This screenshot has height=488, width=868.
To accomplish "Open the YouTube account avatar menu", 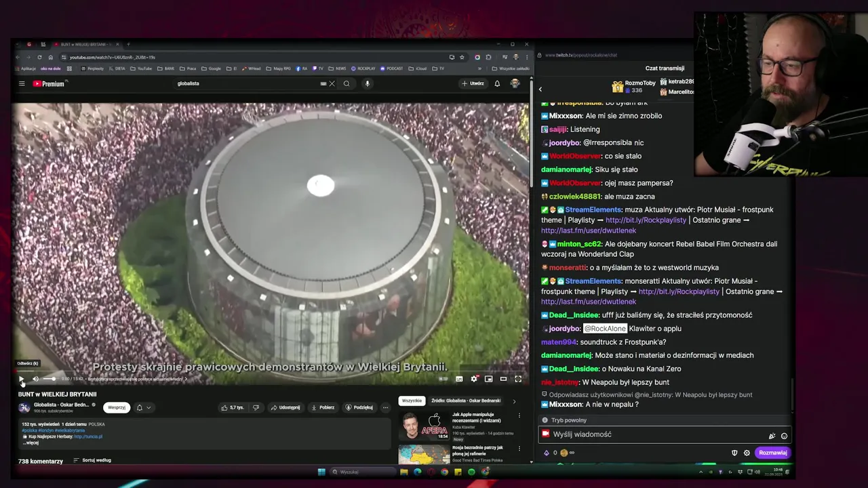I will click(515, 83).
